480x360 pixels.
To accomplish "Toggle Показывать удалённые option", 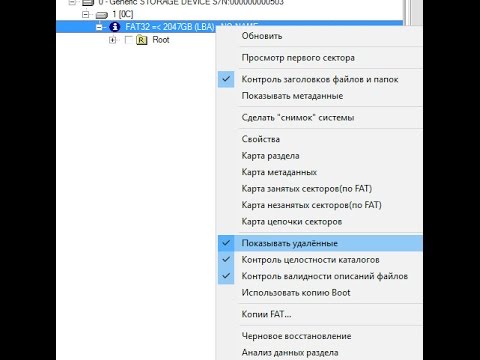I will coord(320,243).
